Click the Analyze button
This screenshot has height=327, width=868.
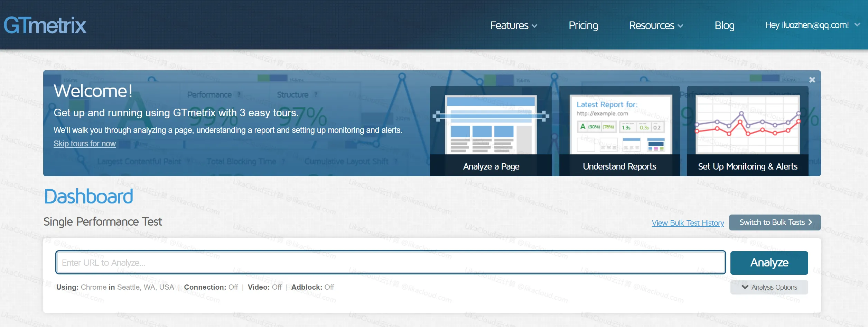(769, 263)
